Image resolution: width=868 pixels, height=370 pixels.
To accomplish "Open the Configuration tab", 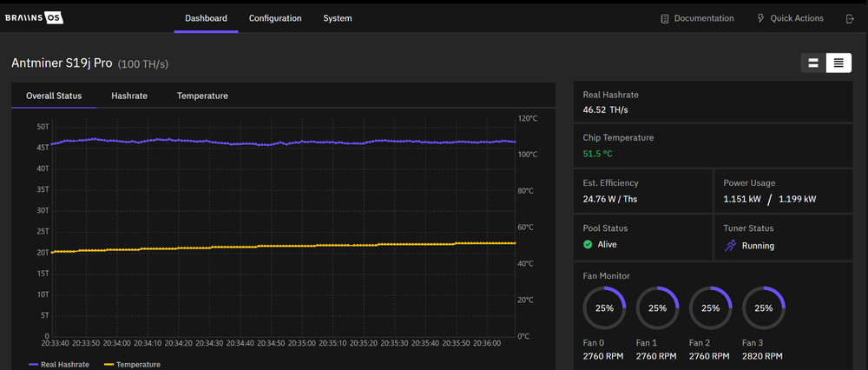I will click(275, 18).
